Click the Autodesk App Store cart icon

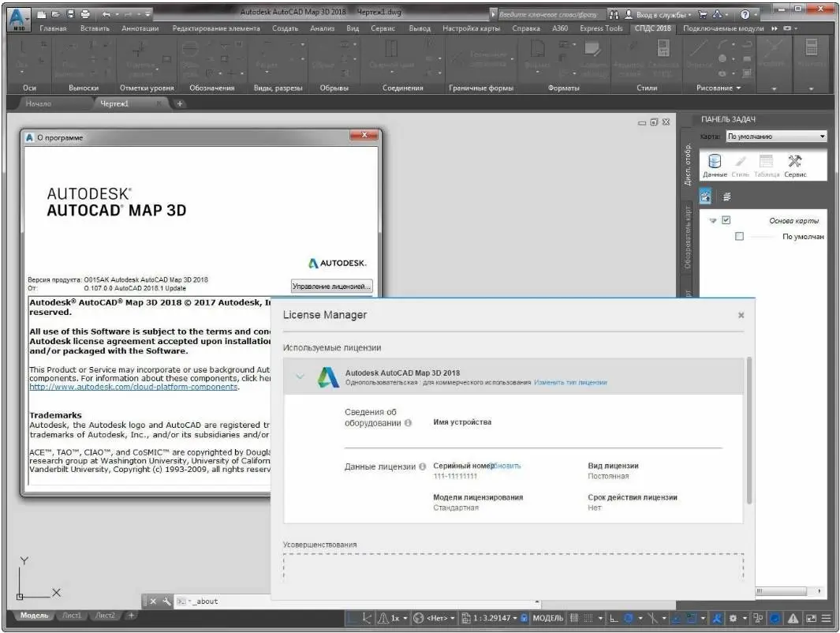click(x=703, y=14)
